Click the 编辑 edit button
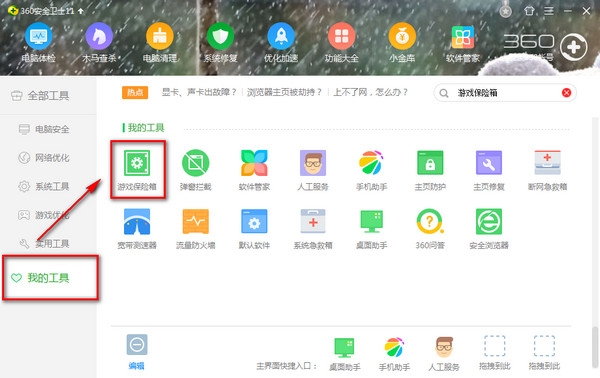Viewport: 600px width, 378px height. coord(137,352)
